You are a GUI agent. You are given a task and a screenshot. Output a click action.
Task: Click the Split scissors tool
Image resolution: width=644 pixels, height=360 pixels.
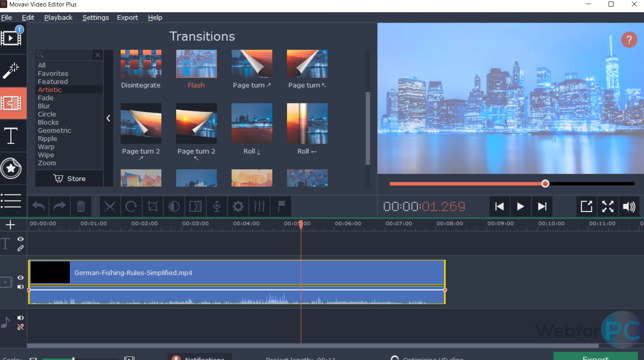pyautogui.click(x=110, y=207)
